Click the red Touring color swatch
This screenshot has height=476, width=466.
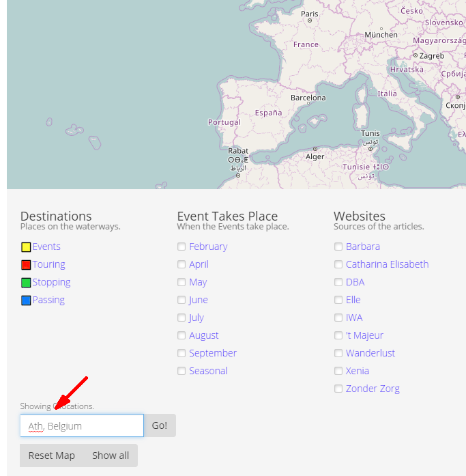click(26, 265)
